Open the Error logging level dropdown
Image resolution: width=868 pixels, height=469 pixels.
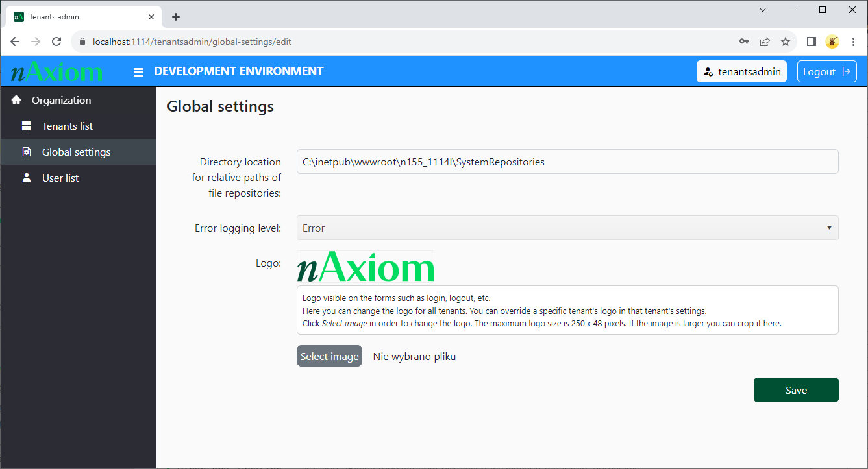tap(567, 228)
